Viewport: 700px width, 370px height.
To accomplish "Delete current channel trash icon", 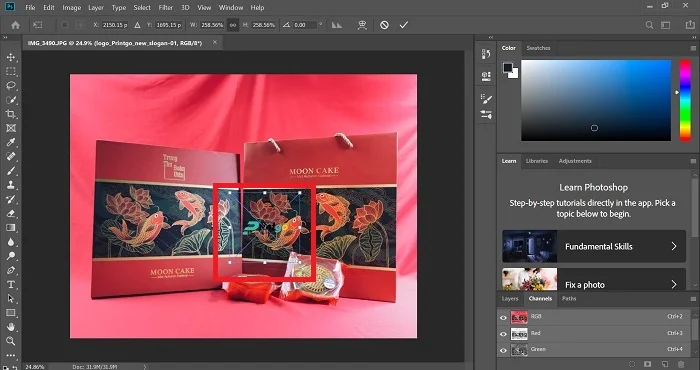I will [x=681, y=365].
